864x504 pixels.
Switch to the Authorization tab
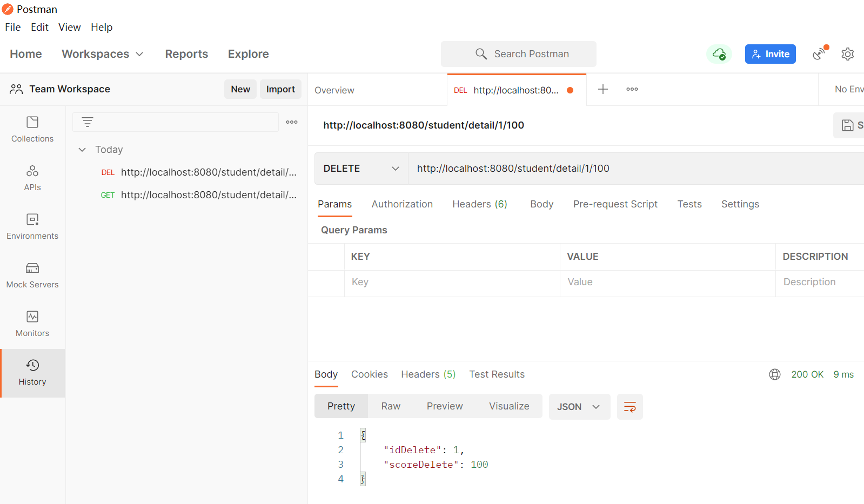pyautogui.click(x=402, y=204)
